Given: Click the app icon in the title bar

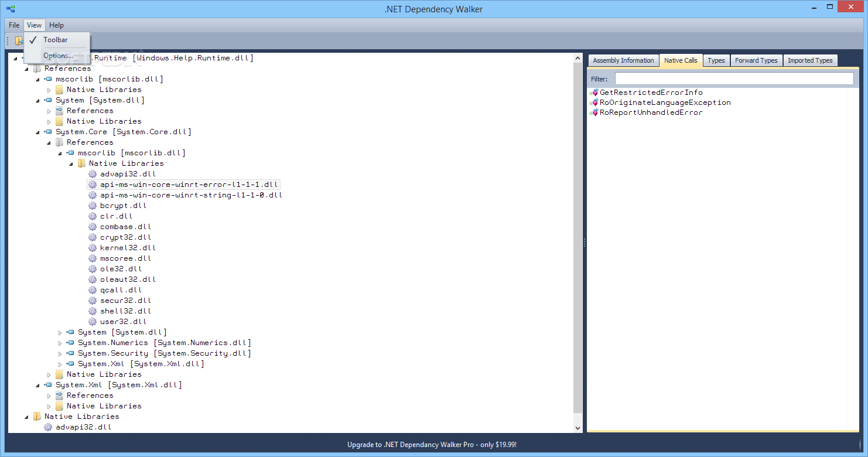Looking at the screenshot, I should pos(11,9).
